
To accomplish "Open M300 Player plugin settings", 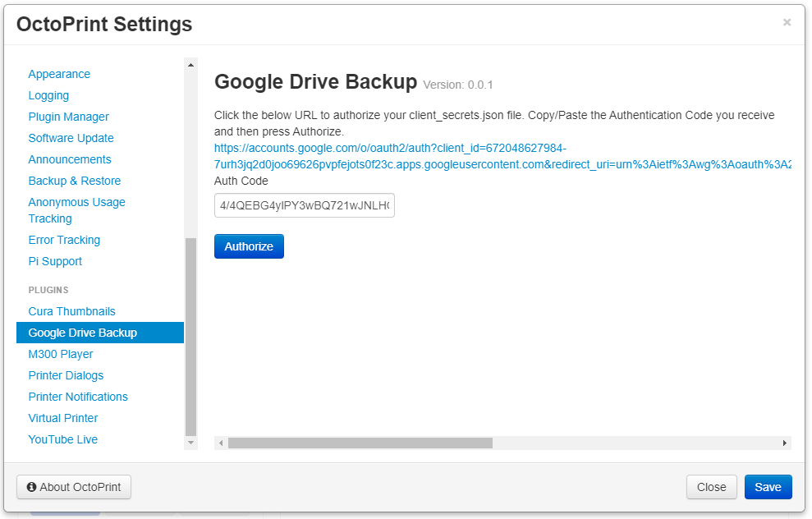I will pos(61,354).
